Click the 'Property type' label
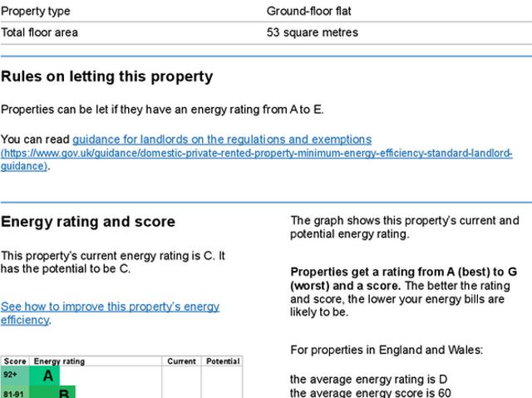Image resolution: width=532 pixels, height=398 pixels. (36, 12)
